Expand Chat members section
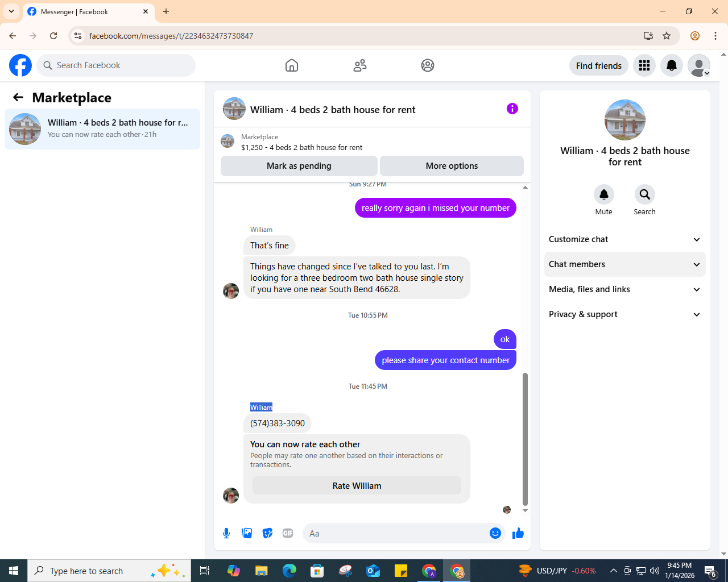The image size is (728, 582). [x=625, y=264]
